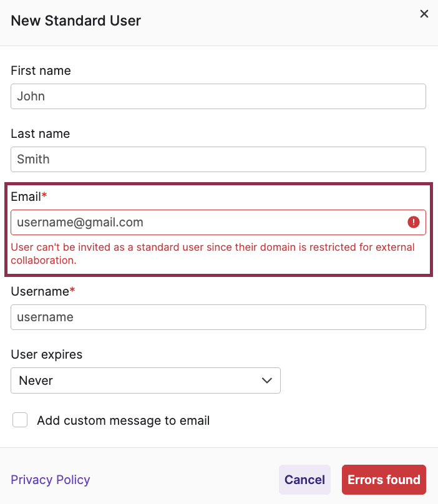This screenshot has width=438, height=504.
Task: Focus the Username input field
Action: coord(218,317)
